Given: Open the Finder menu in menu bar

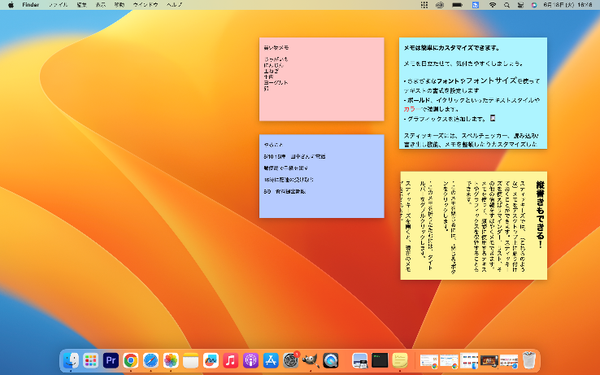Looking at the screenshot, I should click(x=31, y=5).
